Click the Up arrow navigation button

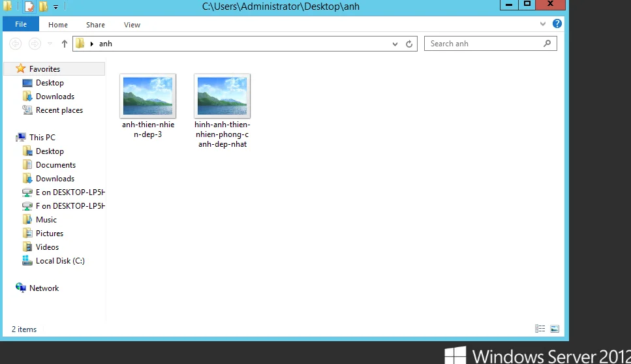[x=64, y=44]
